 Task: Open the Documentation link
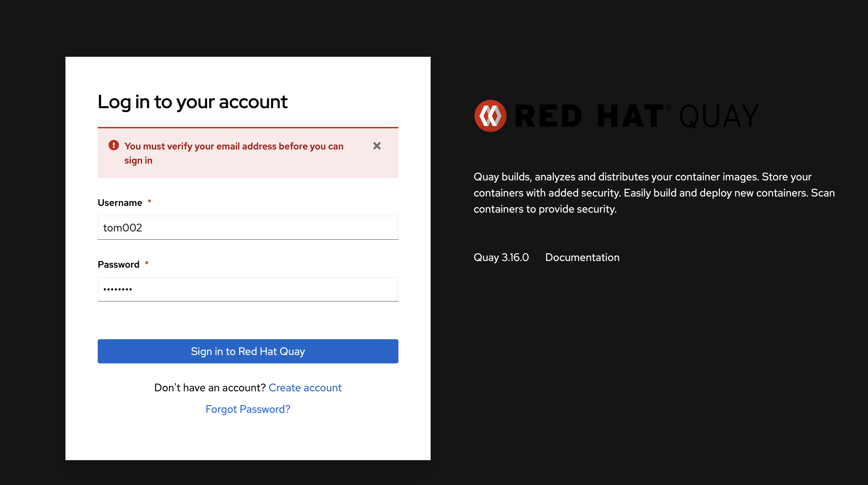coord(582,257)
